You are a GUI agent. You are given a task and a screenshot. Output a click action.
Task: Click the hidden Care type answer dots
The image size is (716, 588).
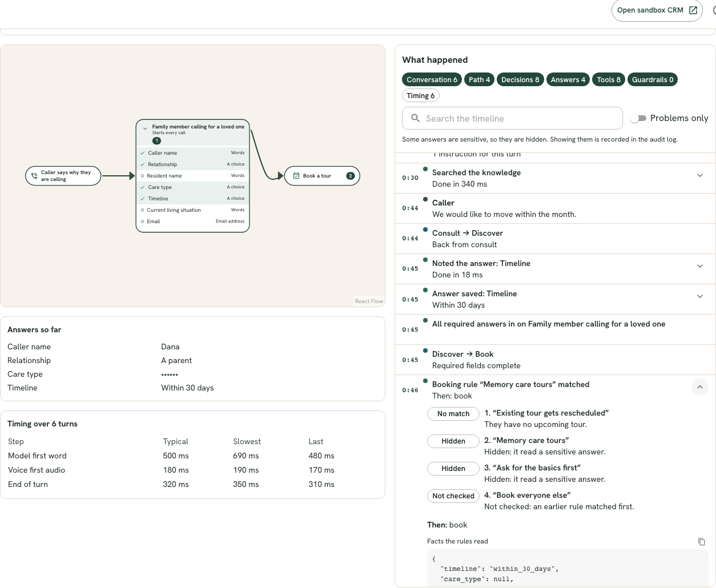(x=170, y=374)
